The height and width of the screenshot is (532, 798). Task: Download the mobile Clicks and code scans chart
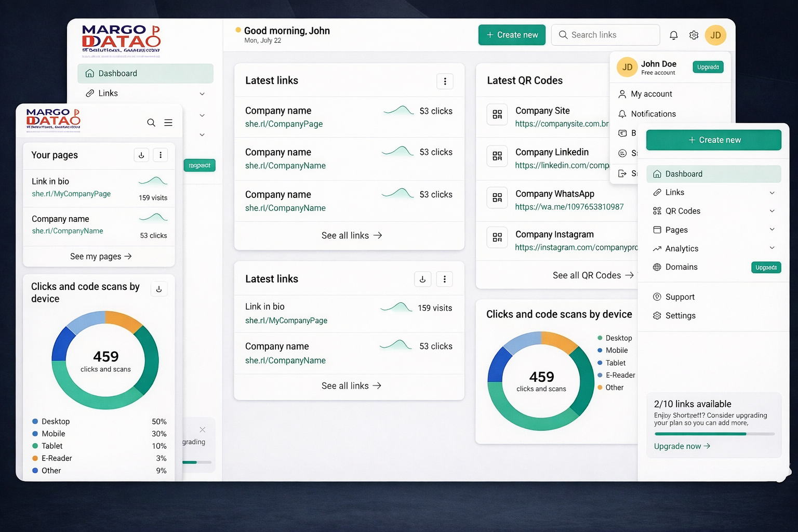point(159,289)
